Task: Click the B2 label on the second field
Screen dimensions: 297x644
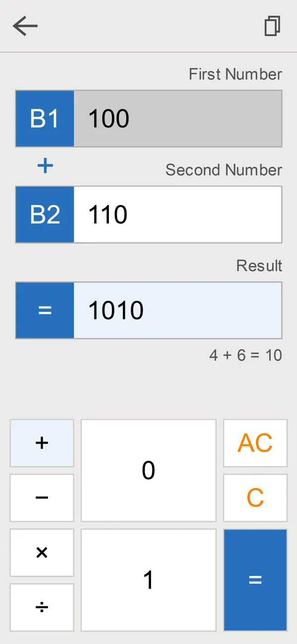Action: 45,214
